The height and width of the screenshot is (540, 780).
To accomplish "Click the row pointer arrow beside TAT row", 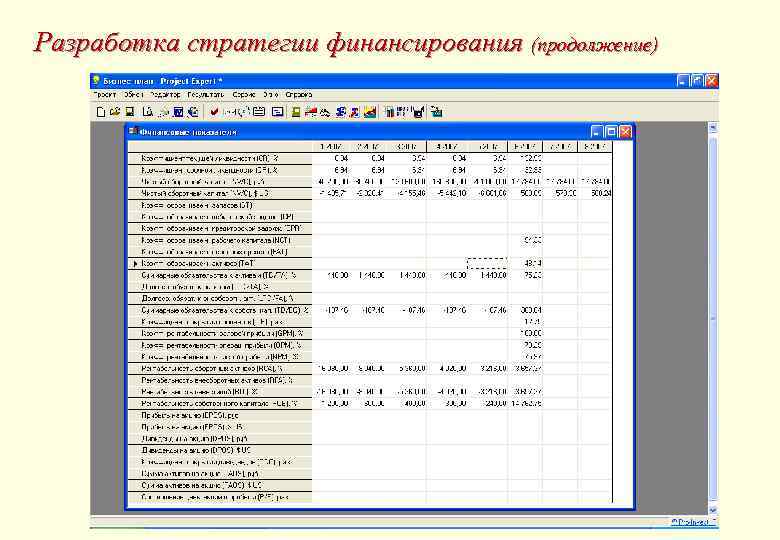I will 135,264.
